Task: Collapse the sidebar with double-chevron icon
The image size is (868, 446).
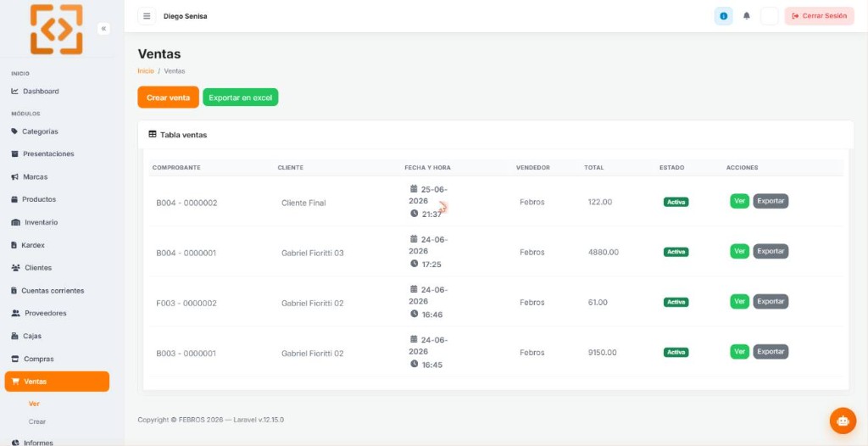Action: 103,28
